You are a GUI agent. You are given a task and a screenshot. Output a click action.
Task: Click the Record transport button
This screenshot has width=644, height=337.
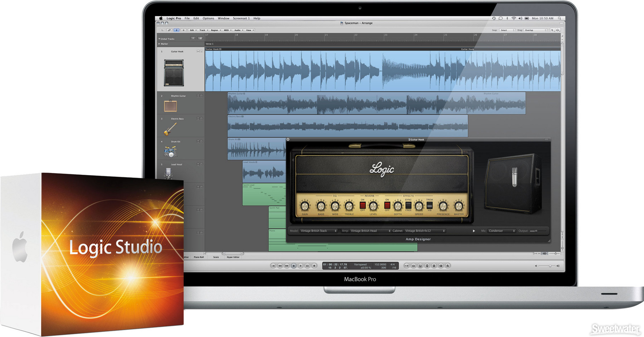click(314, 266)
